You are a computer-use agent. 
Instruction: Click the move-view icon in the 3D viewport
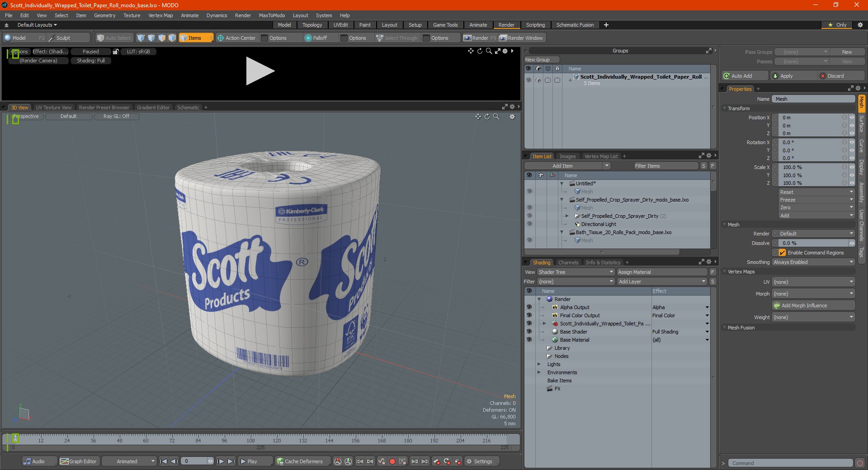tap(478, 117)
